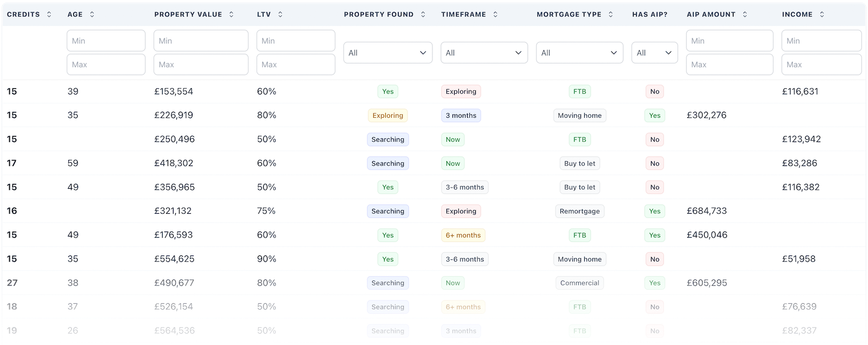Open the HAS AIP? filter dropdown
The image size is (868, 345).
point(654,53)
